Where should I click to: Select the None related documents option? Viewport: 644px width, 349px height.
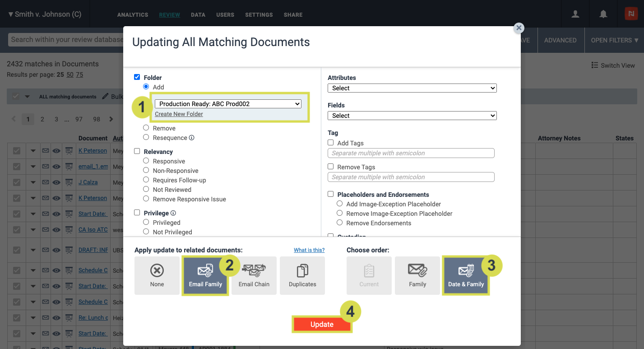click(157, 276)
